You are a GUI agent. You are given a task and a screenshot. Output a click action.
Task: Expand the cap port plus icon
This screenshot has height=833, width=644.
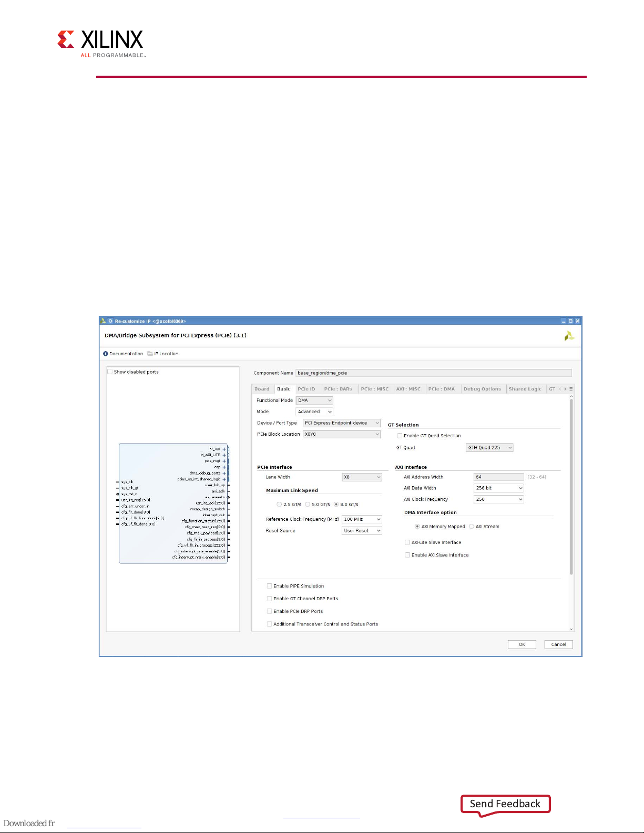[x=224, y=467]
